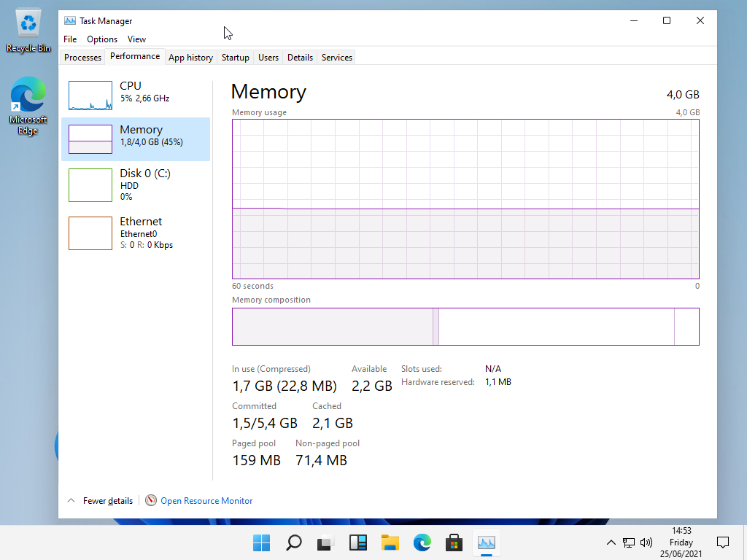Image resolution: width=747 pixels, height=560 pixels.
Task: Select the Ethernet performance graph
Action: point(90,233)
